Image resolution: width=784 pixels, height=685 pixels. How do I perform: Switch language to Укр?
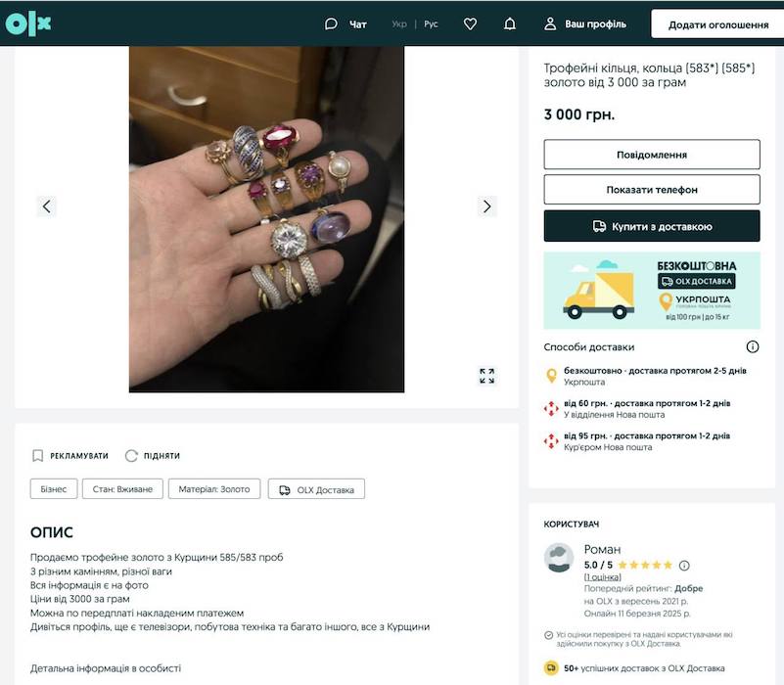click(399, 24)
